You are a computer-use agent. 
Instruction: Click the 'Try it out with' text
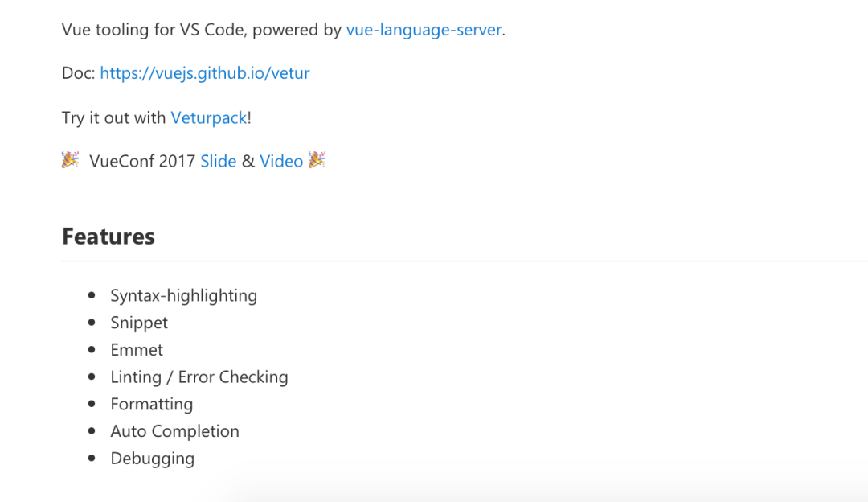pyautogui.click(x=114, y=118)
